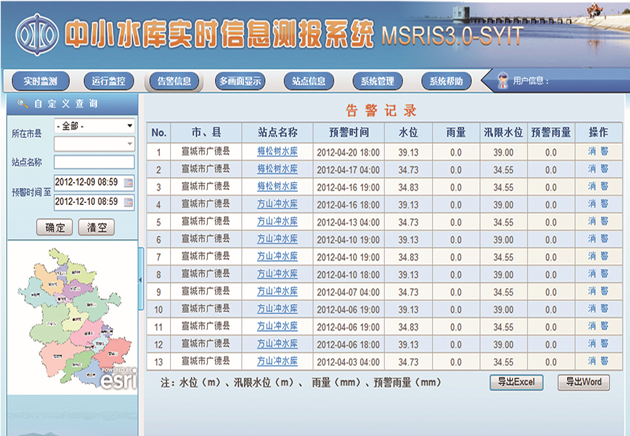
Task: Click the 清空 clear button
Action: [x=96, y=227]
